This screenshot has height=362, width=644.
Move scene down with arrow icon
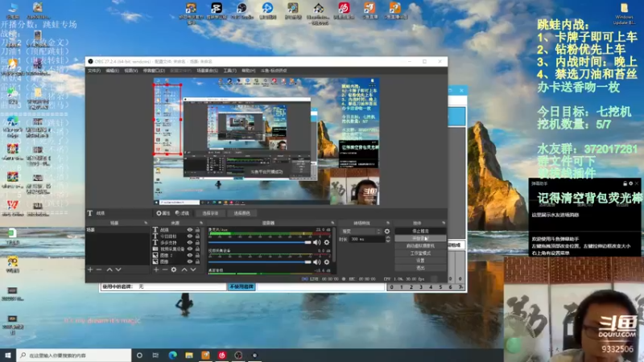[118, 269]
